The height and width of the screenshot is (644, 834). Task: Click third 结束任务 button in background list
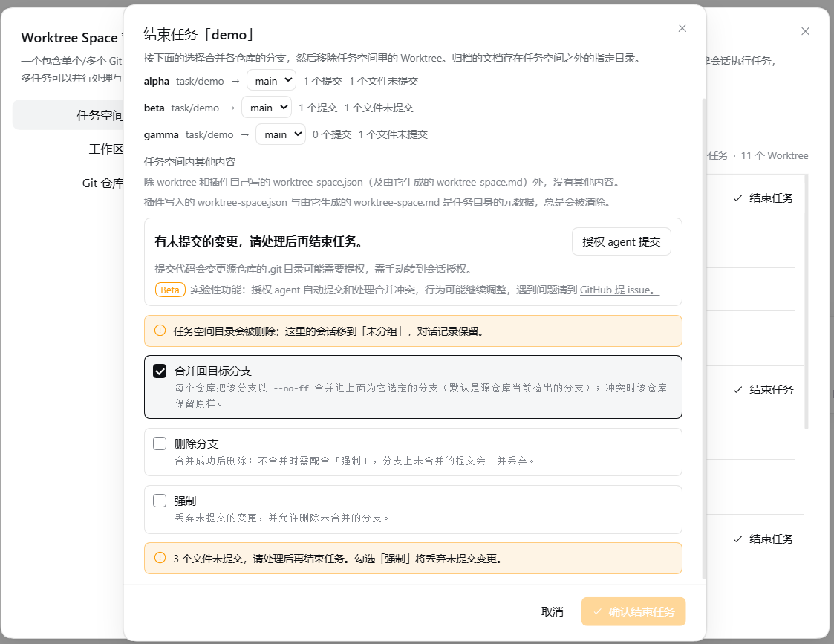tap(763, 539)
